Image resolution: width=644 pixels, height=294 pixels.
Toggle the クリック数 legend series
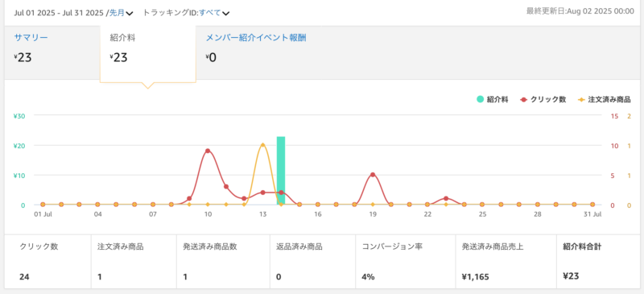coord(543,99)
